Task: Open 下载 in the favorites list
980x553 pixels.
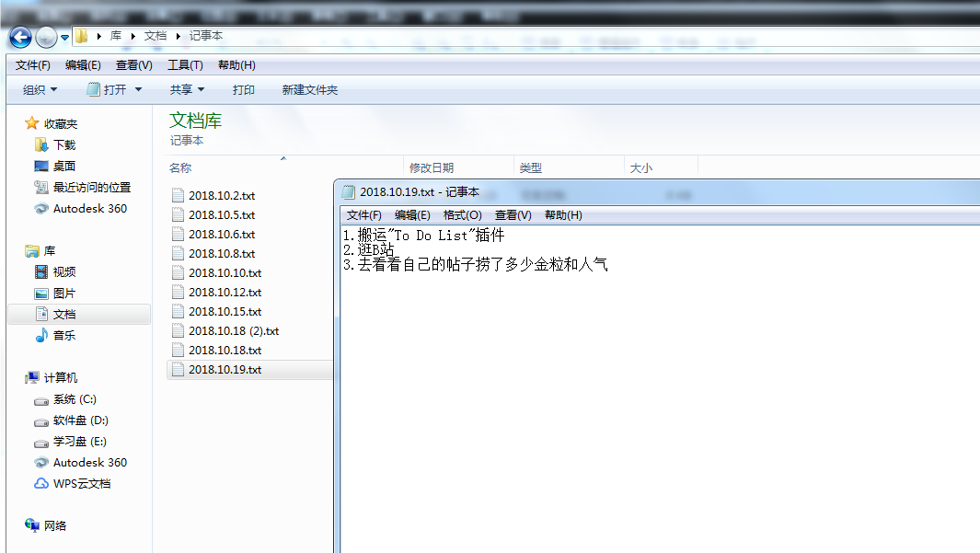Action: 63,145
